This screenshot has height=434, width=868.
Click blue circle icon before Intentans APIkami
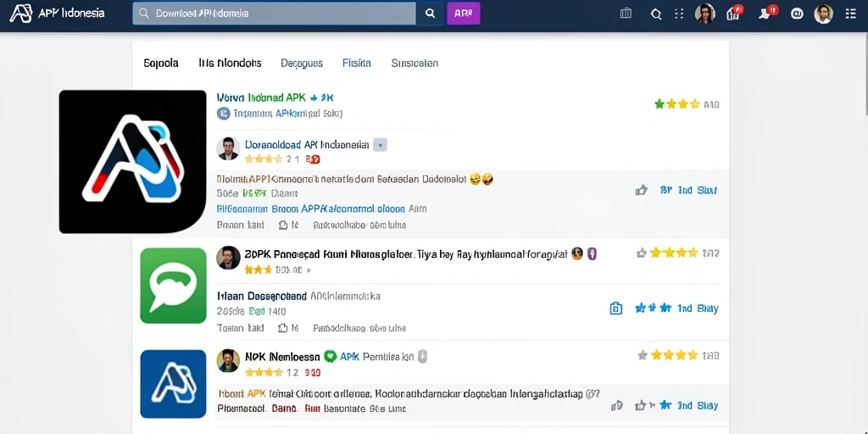tap(223, 114)
